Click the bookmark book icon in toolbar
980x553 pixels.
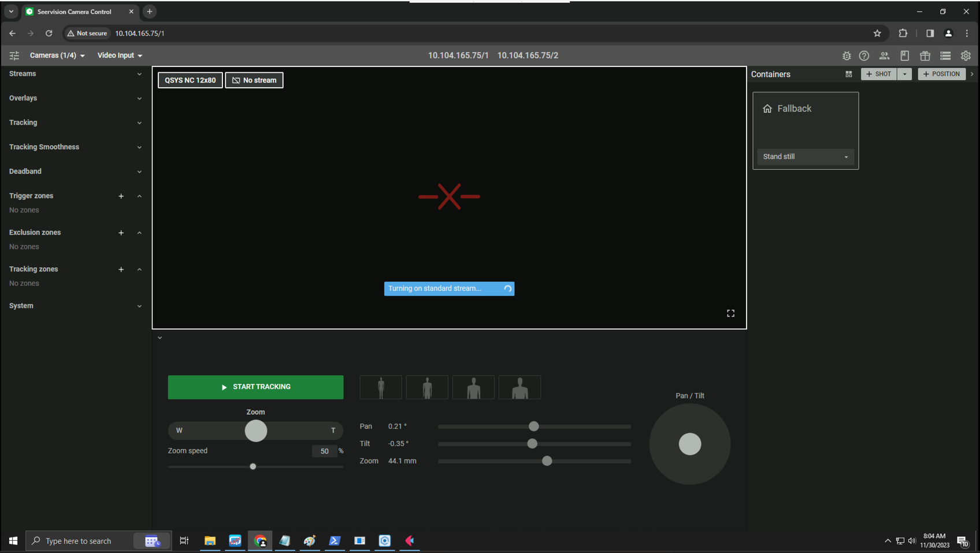905,56
